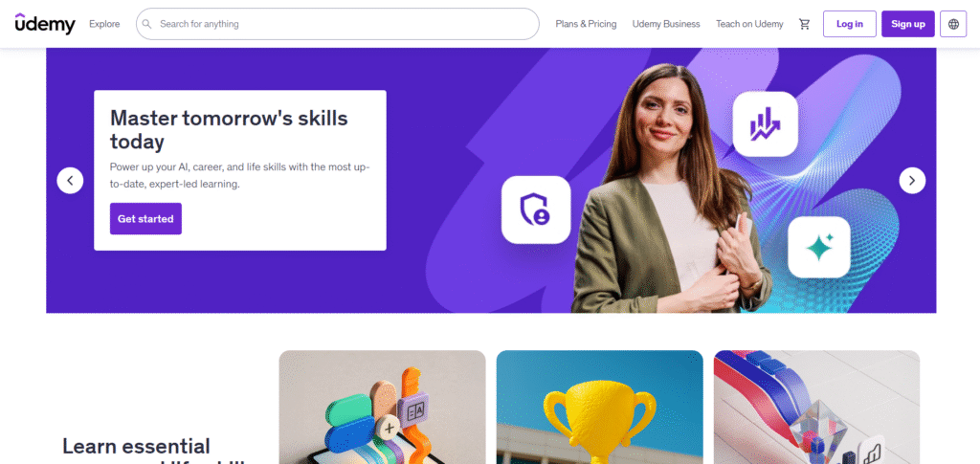Click the chart growth icon tile

pos(765,123)
